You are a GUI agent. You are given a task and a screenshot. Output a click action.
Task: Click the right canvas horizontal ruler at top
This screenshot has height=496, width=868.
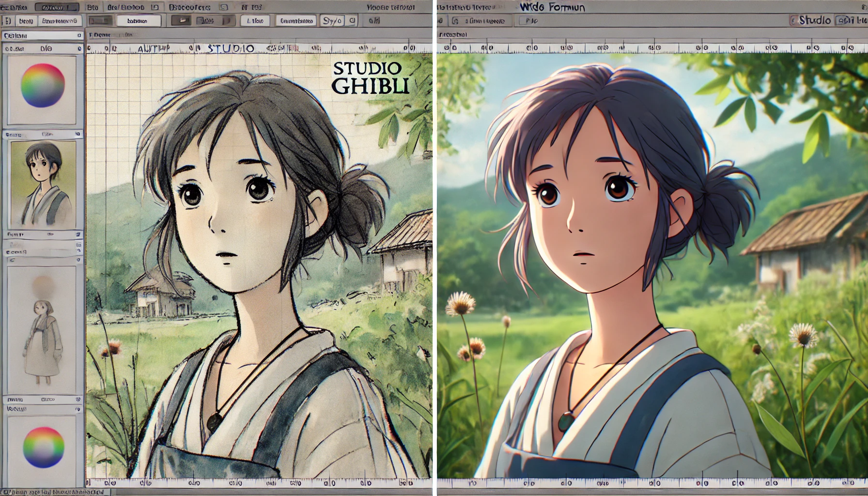(652, 47)
